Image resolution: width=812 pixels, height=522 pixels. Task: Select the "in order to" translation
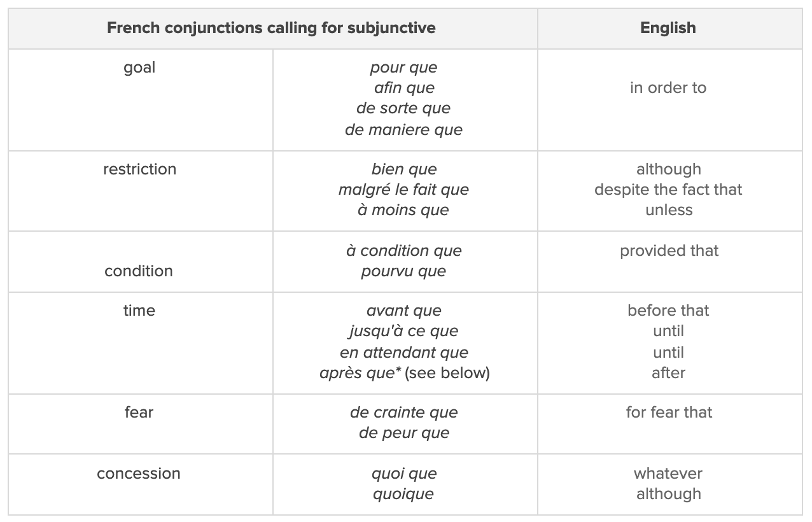point(668,88)
